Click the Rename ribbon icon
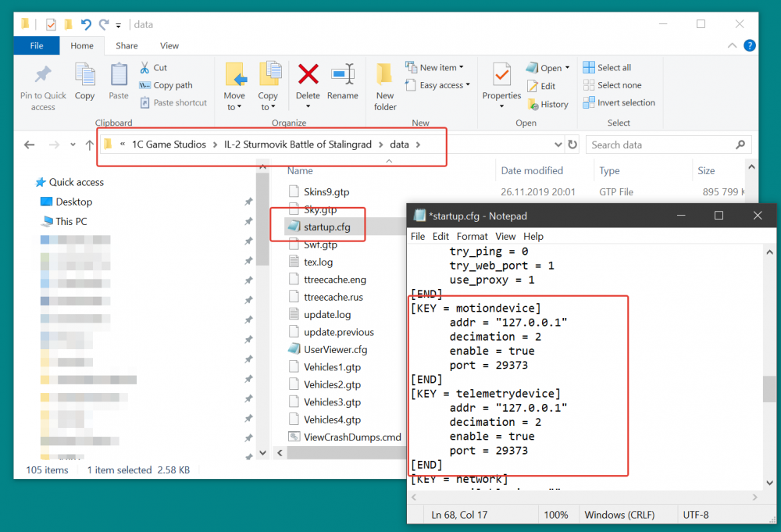 [343, 75]
